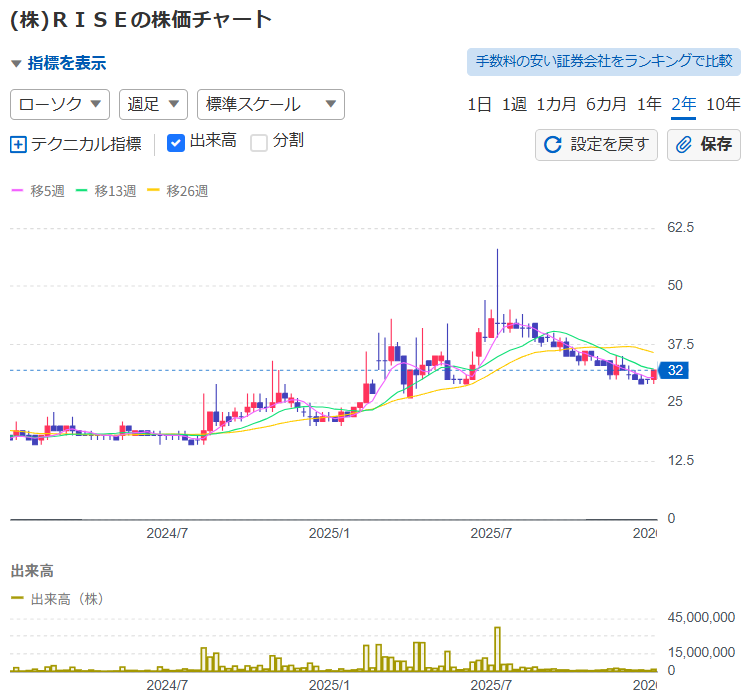The image size is (742, 696).
Task: Click the paperclip save icon
Action: [684, 145]
